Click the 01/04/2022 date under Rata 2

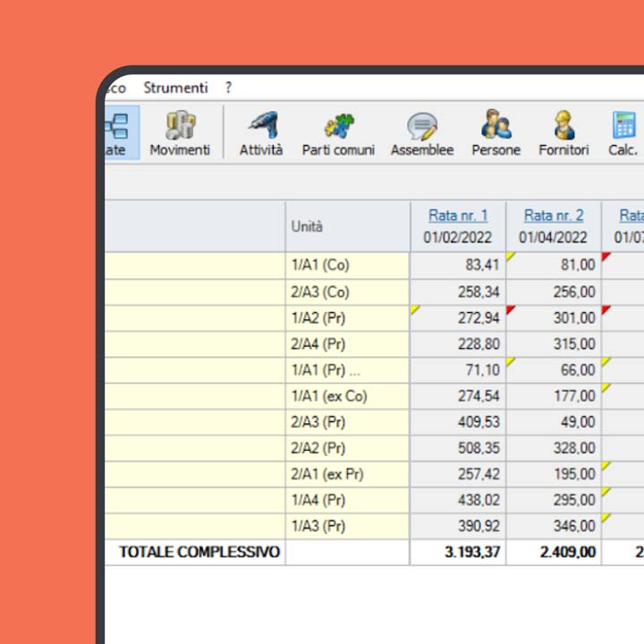point(553,237)
